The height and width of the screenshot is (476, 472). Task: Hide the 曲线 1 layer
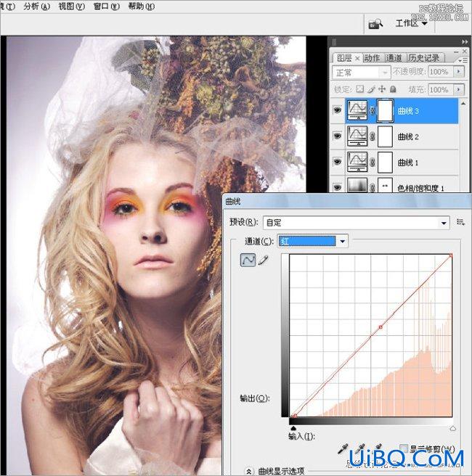click(x=337, y=162)
